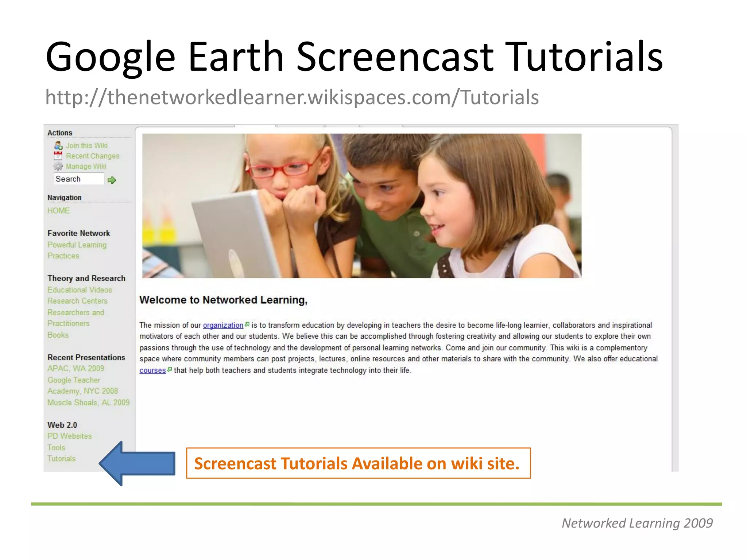Open the Books link
747x560 pixels.
click(x=58, y=335)
